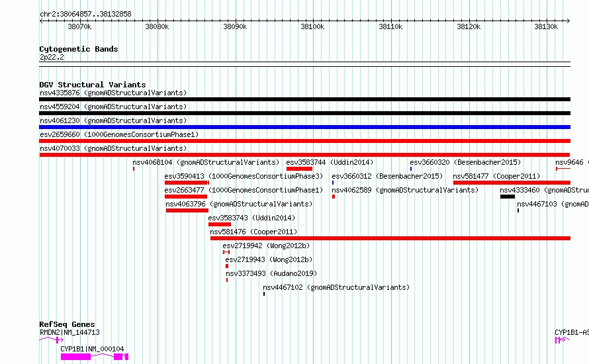Select the 38100k ruler position label
Viewport: 589px width, 364px height.
point(312,26)
